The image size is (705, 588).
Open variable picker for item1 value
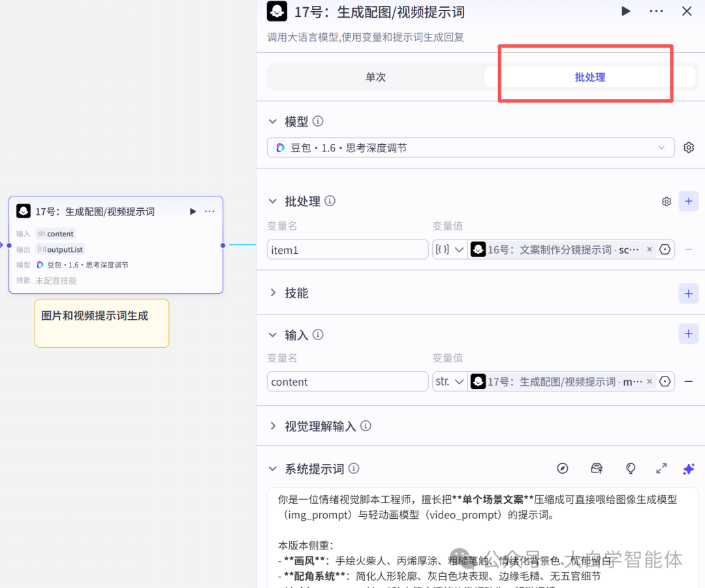665,249
